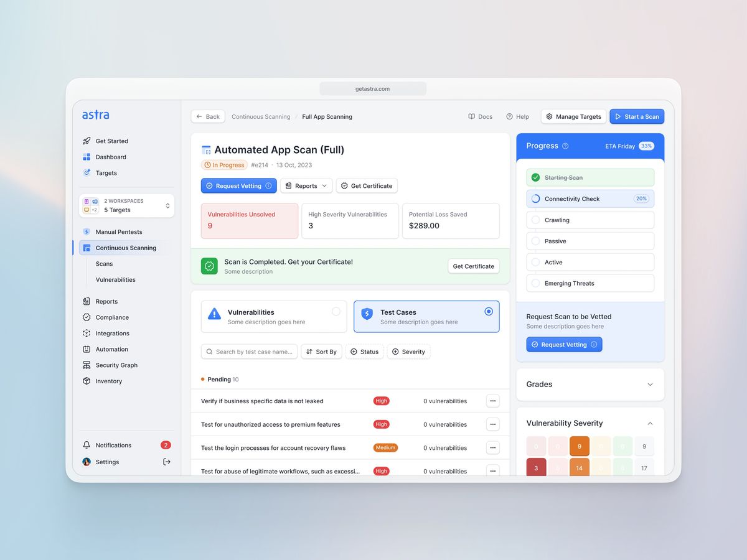Open options for business specific data row

(x=492, y=401)
